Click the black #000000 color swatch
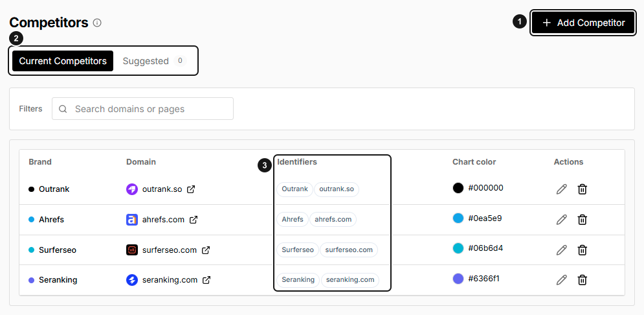Viewport: 644px width, 315px height. 458,188
